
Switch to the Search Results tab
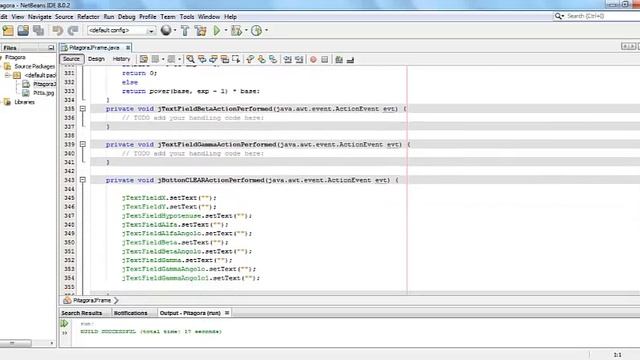[82, 313]
